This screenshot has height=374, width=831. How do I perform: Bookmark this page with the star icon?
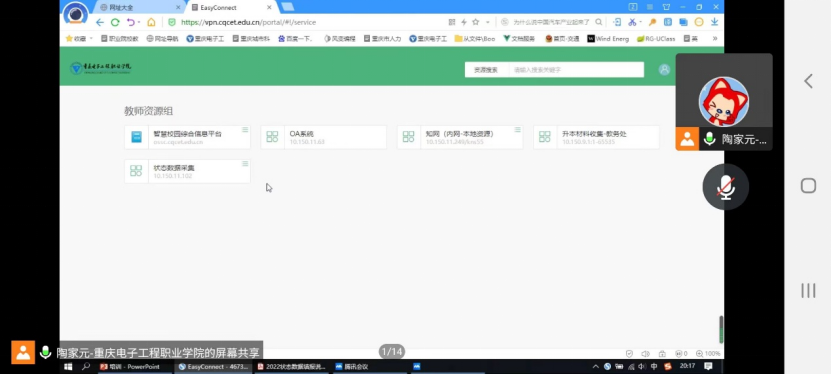coord(475,22)
